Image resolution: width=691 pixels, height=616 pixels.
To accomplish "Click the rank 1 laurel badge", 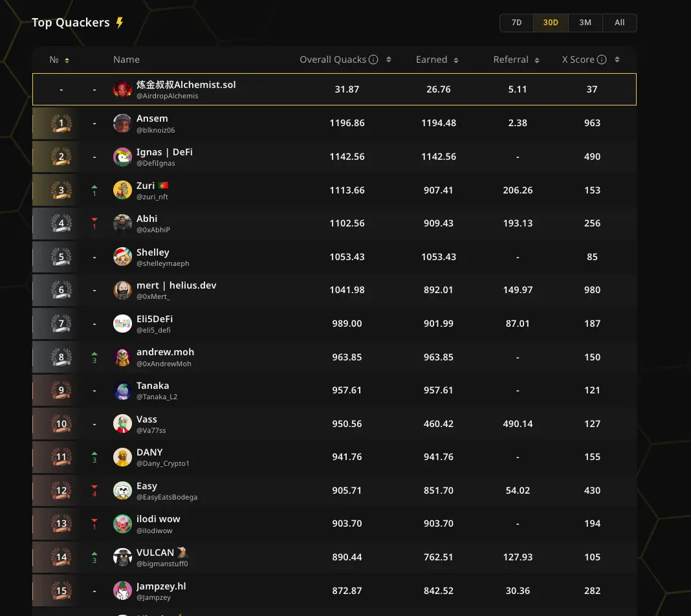I will pyautogui.click(x=61, y=123).
